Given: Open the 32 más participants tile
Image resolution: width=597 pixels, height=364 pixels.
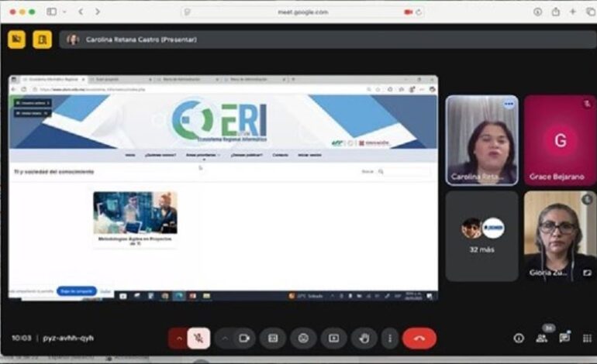Looking at the screenshot, I should 481,235.
